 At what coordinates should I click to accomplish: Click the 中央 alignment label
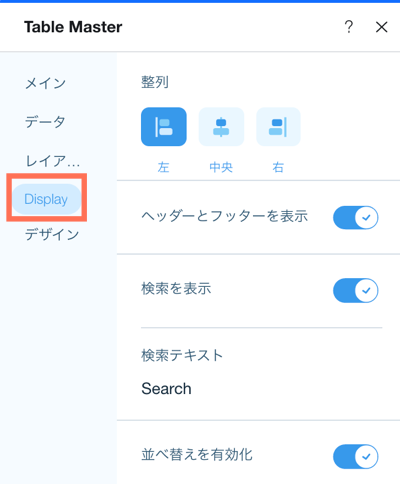tap(221, 167)
